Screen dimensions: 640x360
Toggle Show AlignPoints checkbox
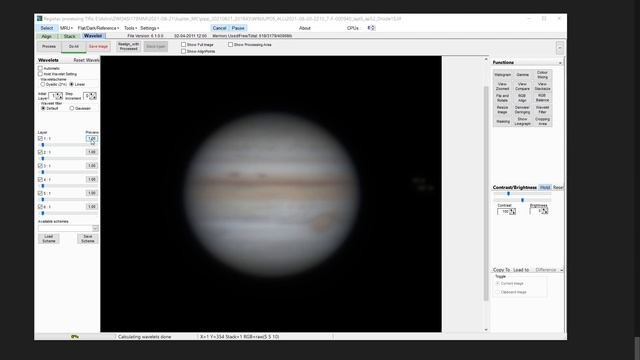[x=184, y=51]
